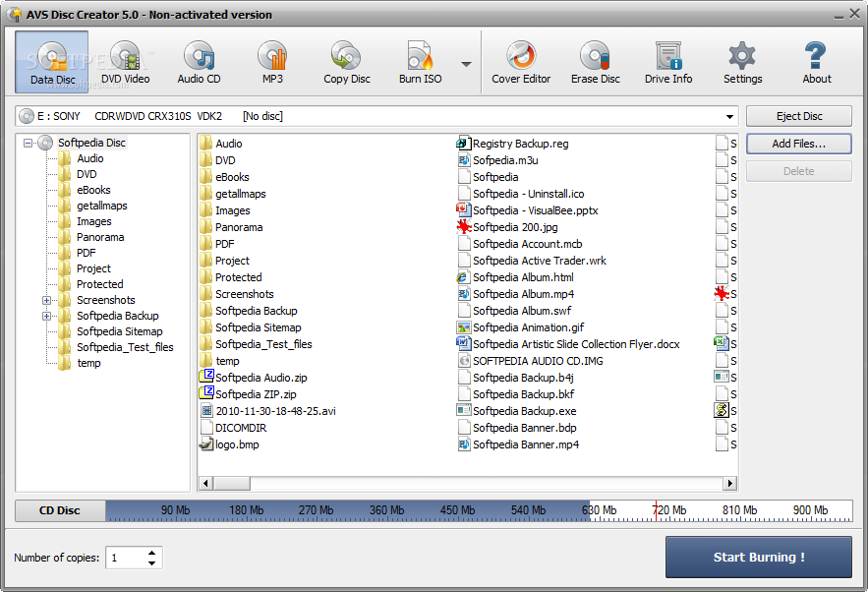Viewport: 868px width, 592px height.
Task: Select Softpedia Sitemap in the tree
Action: [x=120, y=331]
